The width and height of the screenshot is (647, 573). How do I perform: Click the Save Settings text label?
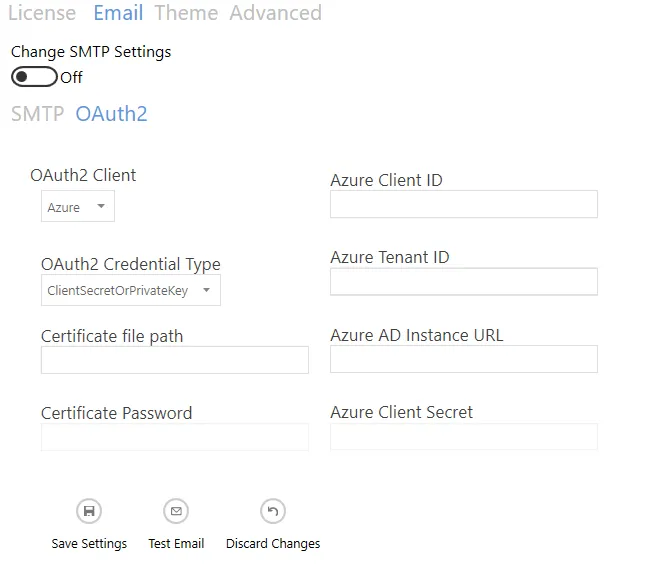tap(89, 544)
